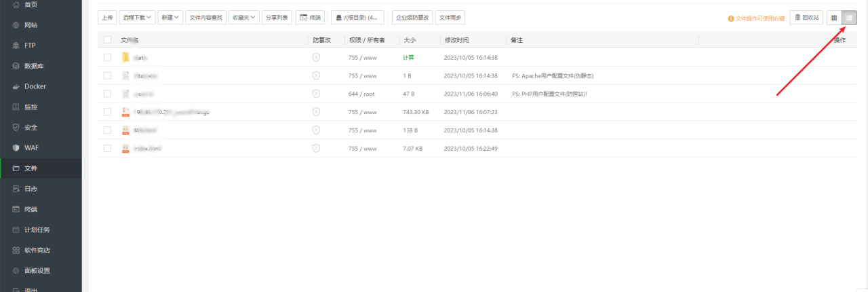Open FTP section in sidebar
The height and width of the screenshot is (292, 868).
coord(41,45)
